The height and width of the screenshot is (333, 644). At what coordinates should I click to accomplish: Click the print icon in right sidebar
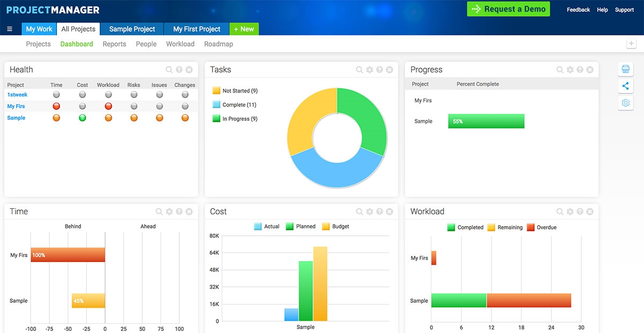tap(625, 69)
